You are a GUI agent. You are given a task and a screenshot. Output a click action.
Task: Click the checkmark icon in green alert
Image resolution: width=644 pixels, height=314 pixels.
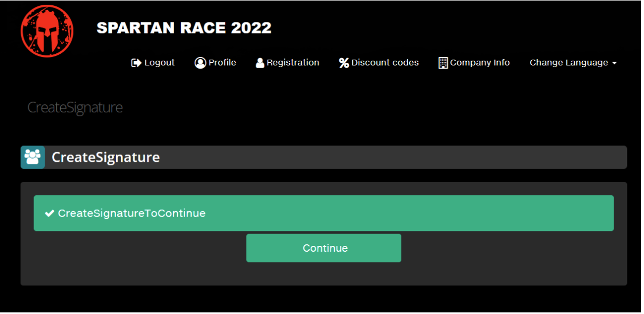tap(49, 213)
